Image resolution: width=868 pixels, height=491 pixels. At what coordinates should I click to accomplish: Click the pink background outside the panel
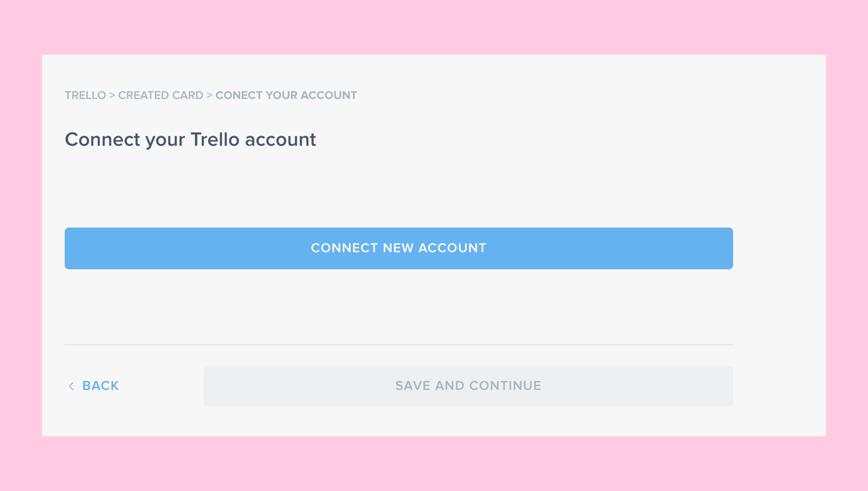coord(434,27)
